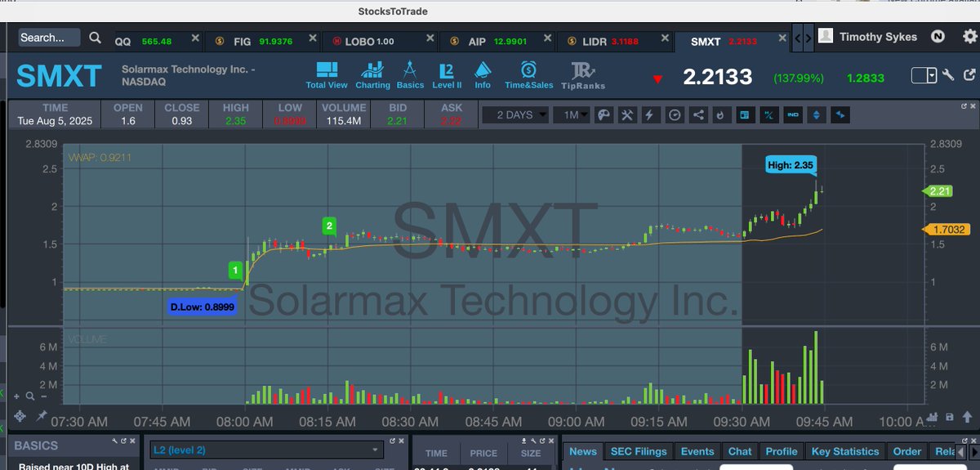Toggle the percent scale button
The width and height of the screenshot is (980, 470).
coord(768,115)
